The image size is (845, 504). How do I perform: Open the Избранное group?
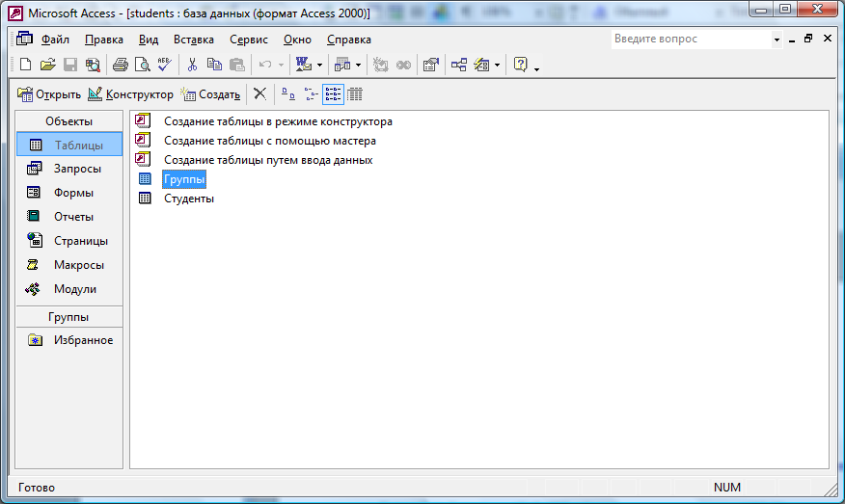69,340
